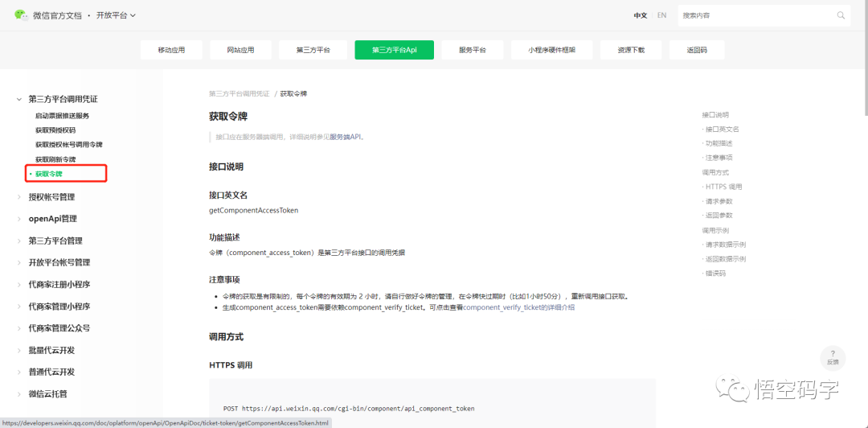Jump to 接口说明 in page outline
Screen dimensions: 868x428
715,115
